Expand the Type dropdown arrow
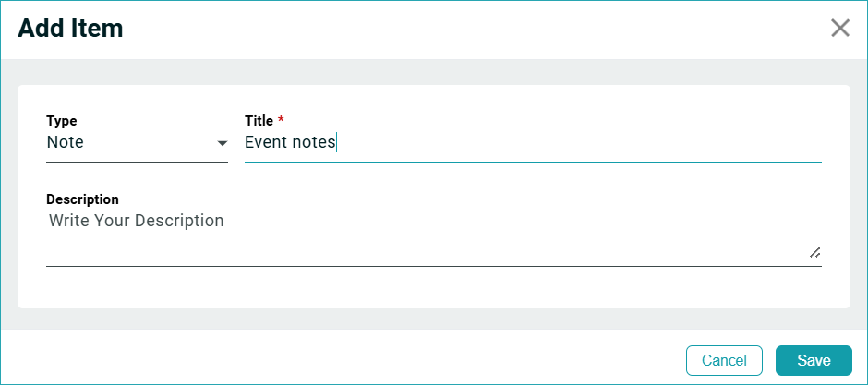868x385 pixels. click(222, 143)
